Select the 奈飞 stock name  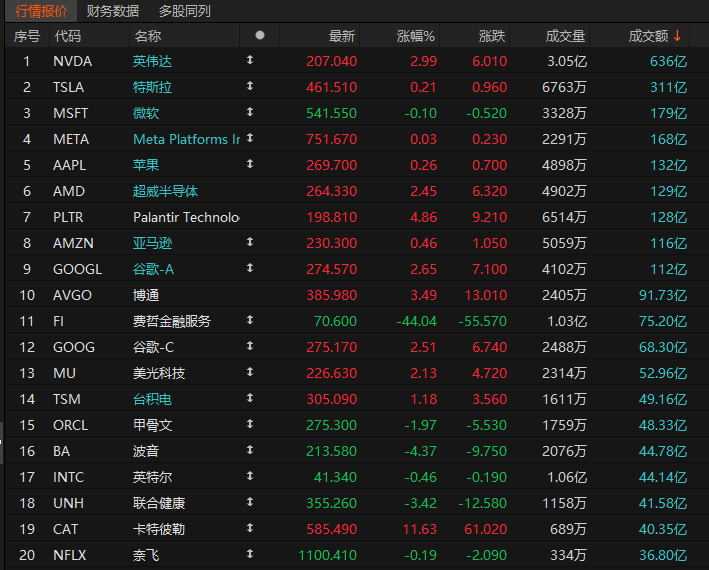tap(146, 555)
